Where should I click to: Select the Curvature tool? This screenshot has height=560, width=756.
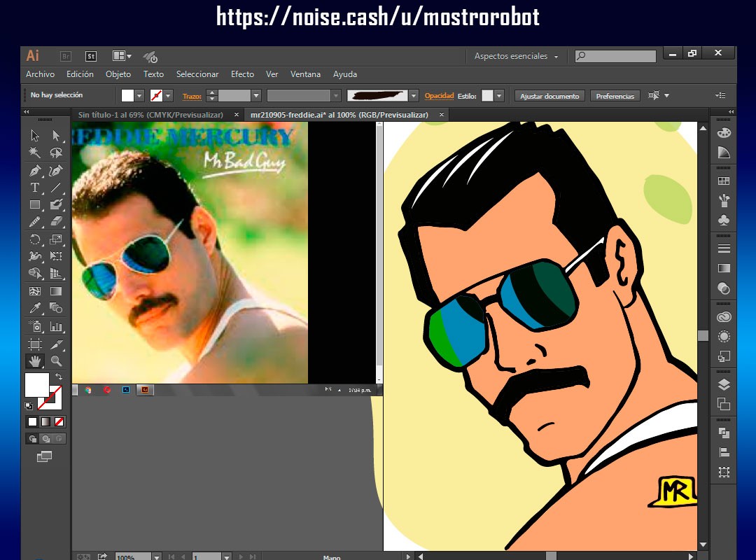(x=56, y=170)
